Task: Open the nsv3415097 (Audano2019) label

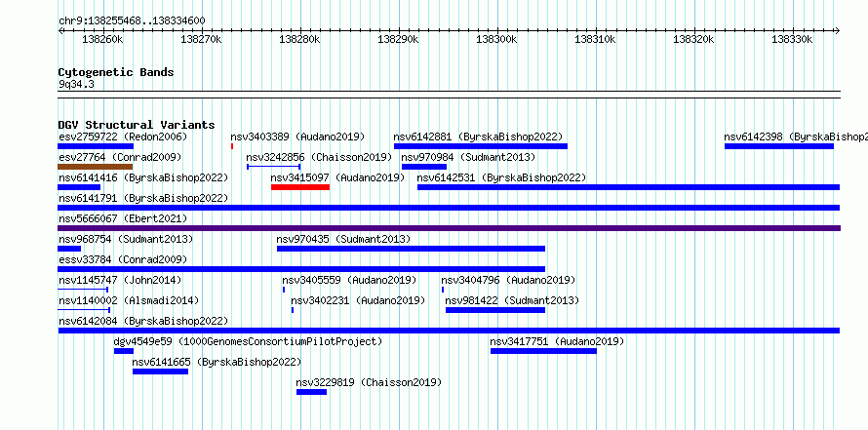Action: [337, 177]
